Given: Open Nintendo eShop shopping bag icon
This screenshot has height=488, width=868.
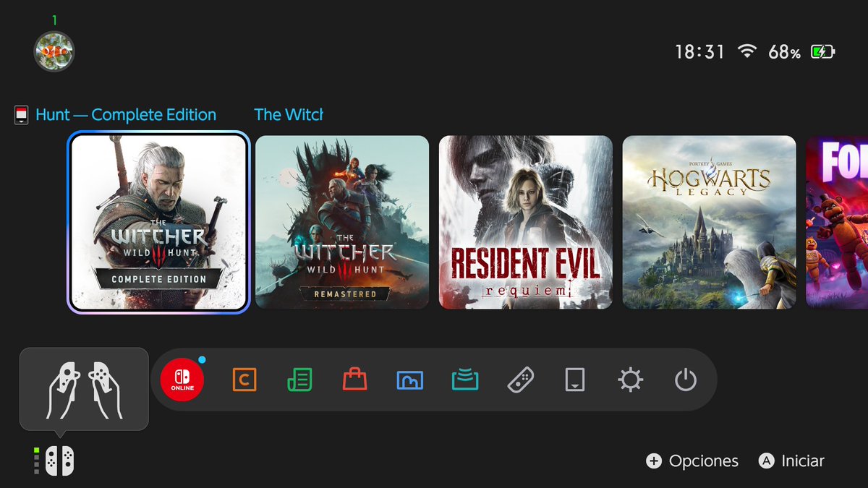Looking at the screenshot, I should click(x=354, y=379).
